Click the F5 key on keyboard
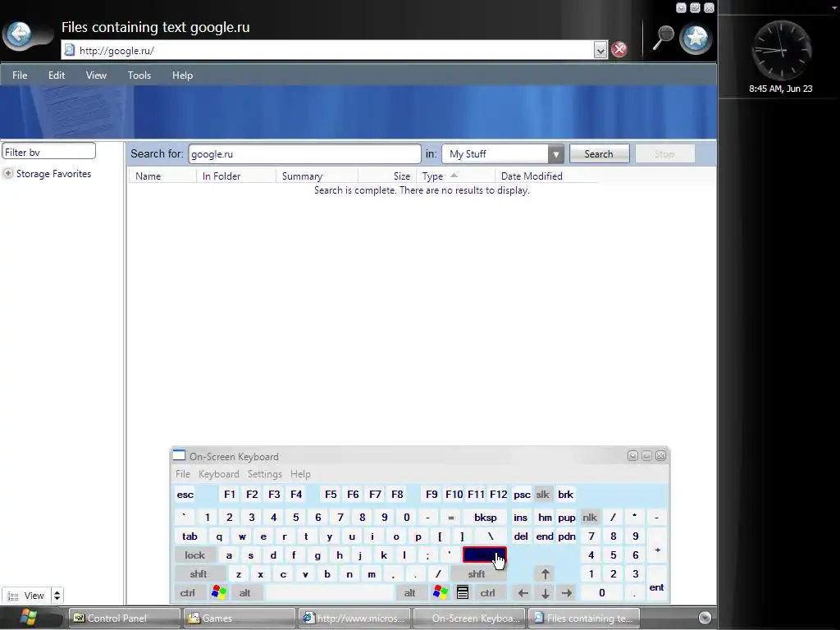 click(331, 495)
